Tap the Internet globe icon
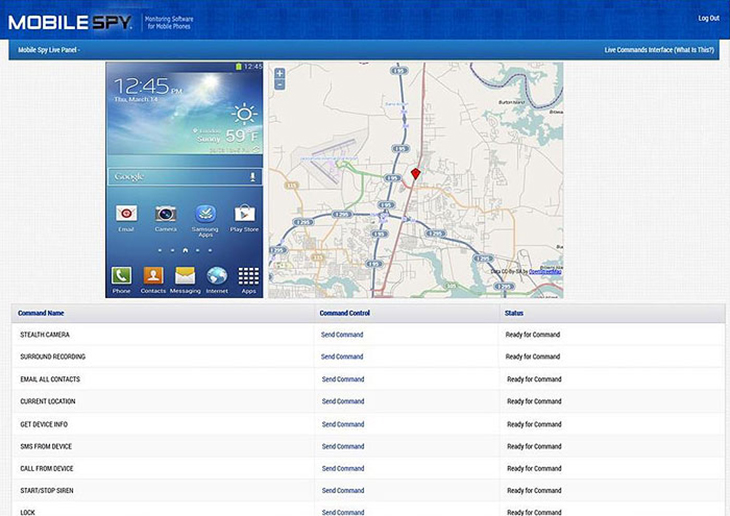This screenshot has height=516, width=730. (217, 276)
